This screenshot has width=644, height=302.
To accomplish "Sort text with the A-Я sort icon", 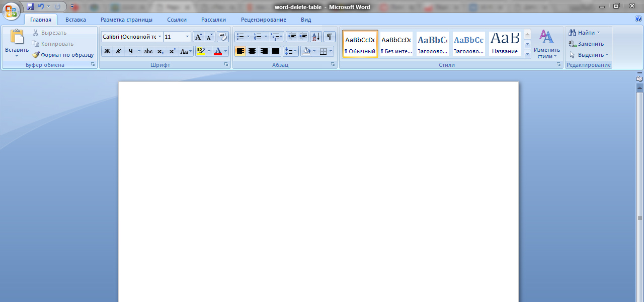I will point(316,37).
